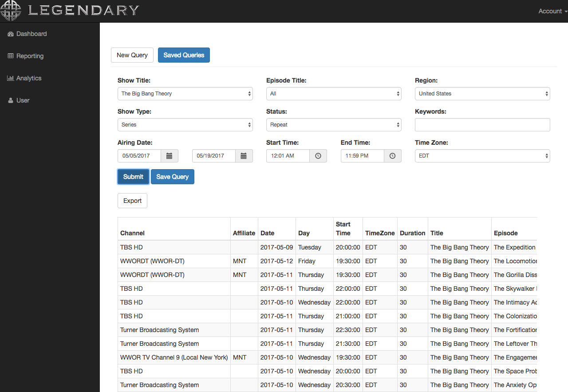
Task: Open clock picker for End Time
Action: point(392,156)
